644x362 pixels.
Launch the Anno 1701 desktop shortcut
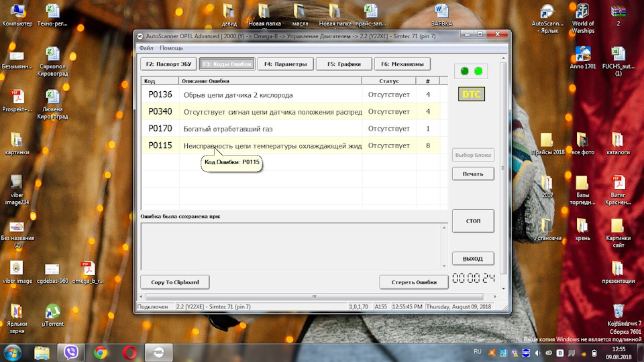coord(583,58)
